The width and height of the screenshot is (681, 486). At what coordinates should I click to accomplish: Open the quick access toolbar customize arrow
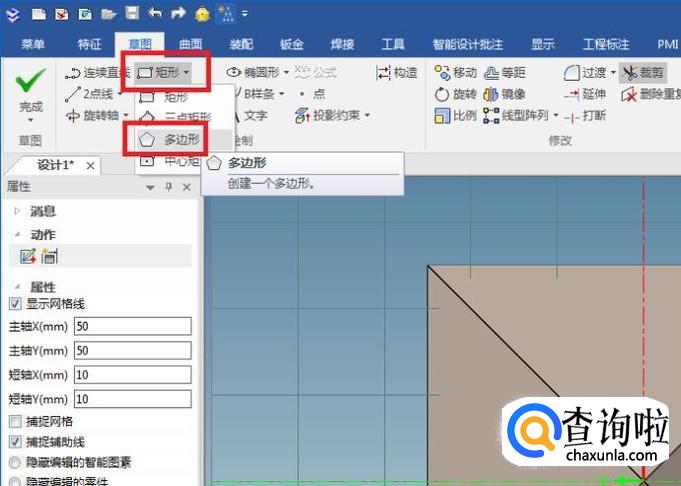point(245,14)
